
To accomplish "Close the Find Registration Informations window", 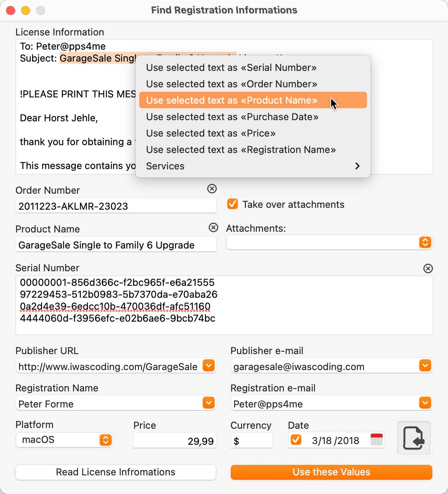I will coord(11,10).
